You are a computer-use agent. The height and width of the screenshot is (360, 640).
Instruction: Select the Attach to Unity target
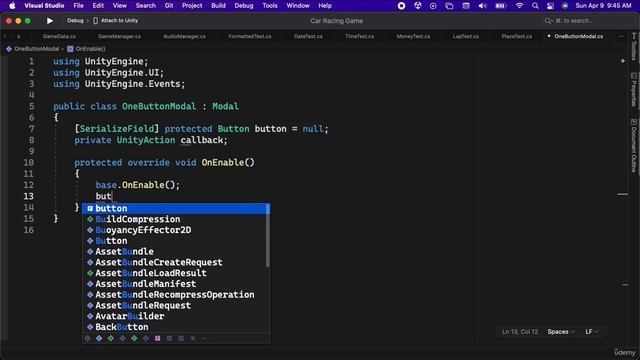pos(116,20)
